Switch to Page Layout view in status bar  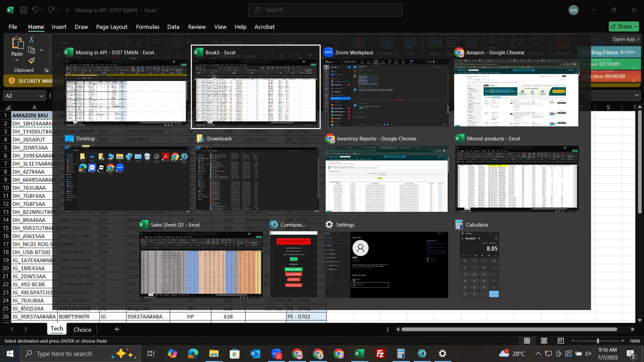pyautogui.click(x=544, y=341)
